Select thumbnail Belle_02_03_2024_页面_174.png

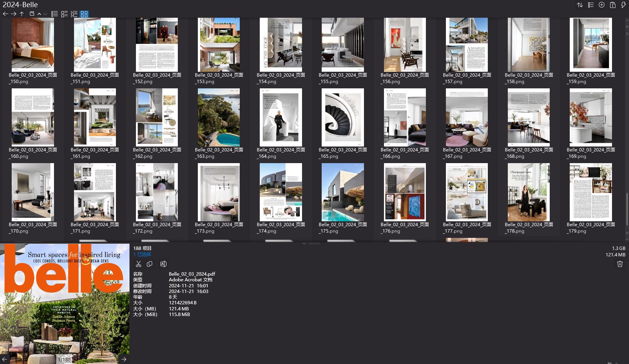(281, 192)
